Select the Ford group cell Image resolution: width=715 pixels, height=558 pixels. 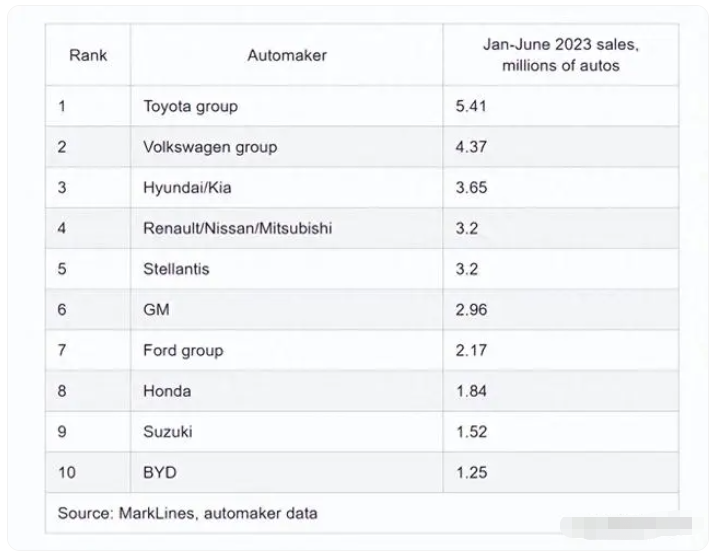(184, 351)
